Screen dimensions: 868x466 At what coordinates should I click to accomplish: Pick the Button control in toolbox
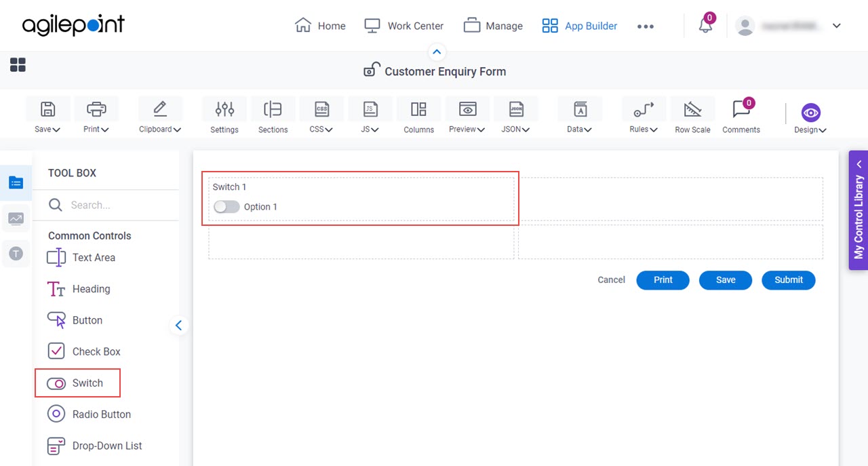(75, 320)
